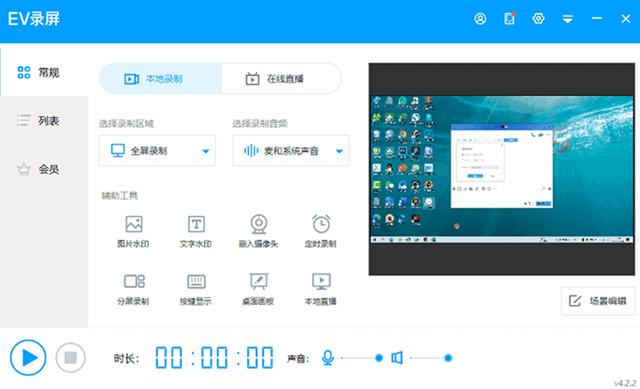The image size is (640, 389).
Task: Switch to the 在线直播 tab
Action: click(x=281, y=78)
